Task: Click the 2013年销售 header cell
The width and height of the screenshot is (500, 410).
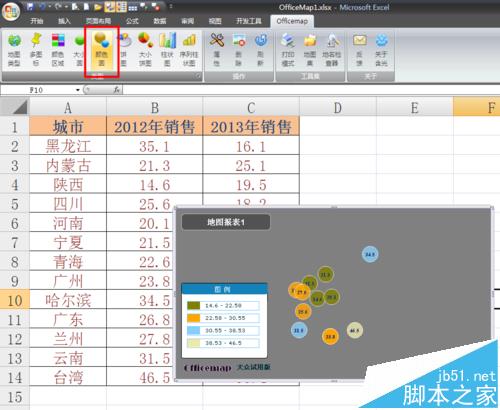Action: 251,126
